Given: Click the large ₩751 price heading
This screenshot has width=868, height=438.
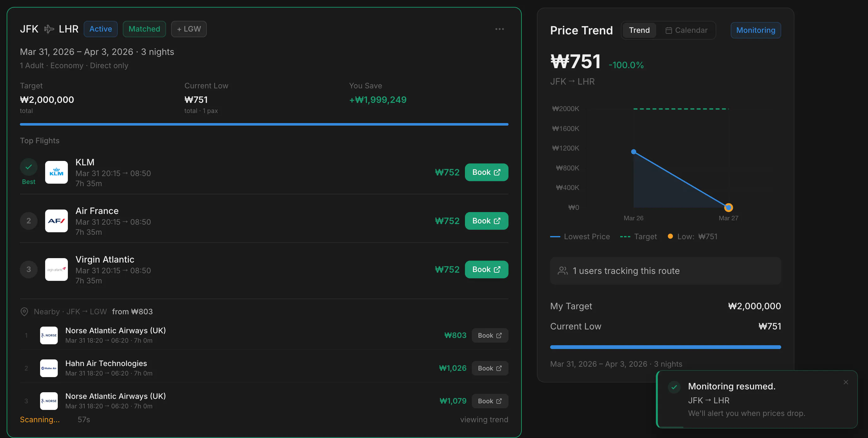Looking at the screenshot, I should point(575,62).
